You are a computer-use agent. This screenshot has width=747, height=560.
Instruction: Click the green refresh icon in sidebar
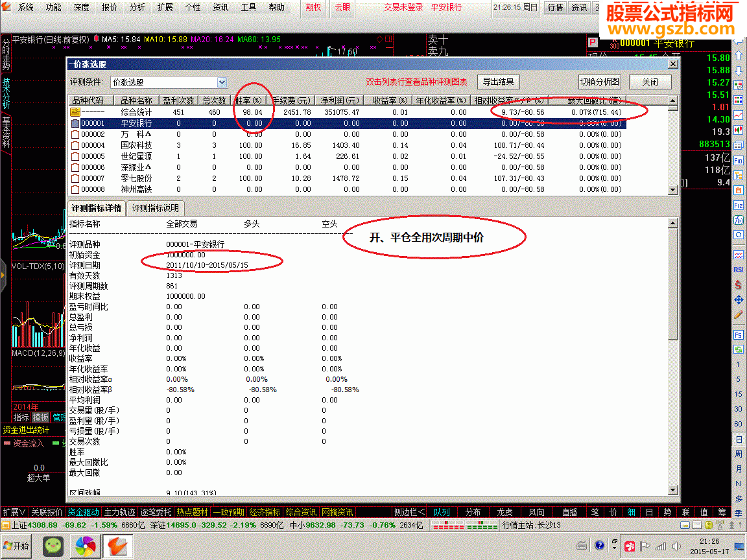739,349
